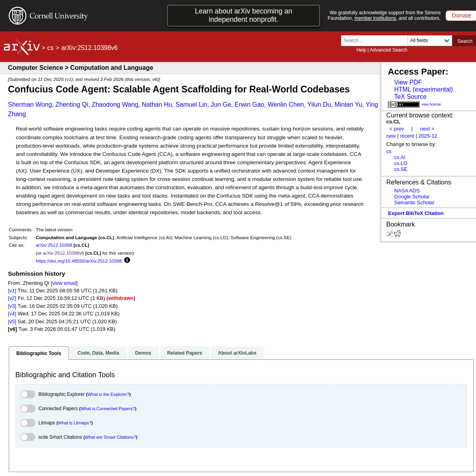Open version v4 in submission history
Image resolution: width=476 pixels, height=476 pixels.
click(x=12, y=314)
